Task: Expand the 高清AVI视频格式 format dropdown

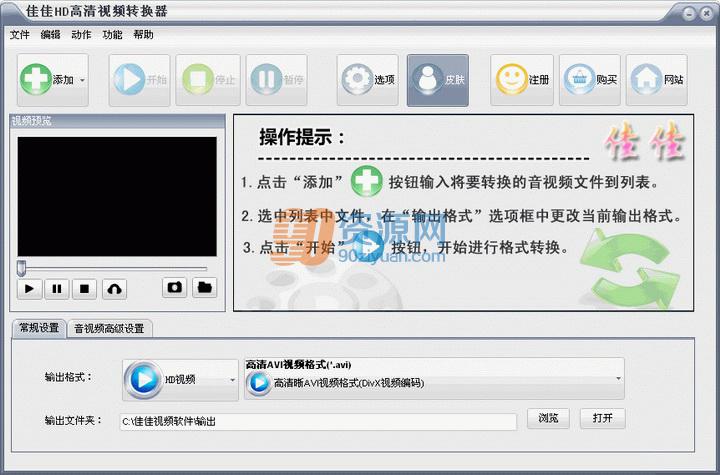Action: pos(434,379)
